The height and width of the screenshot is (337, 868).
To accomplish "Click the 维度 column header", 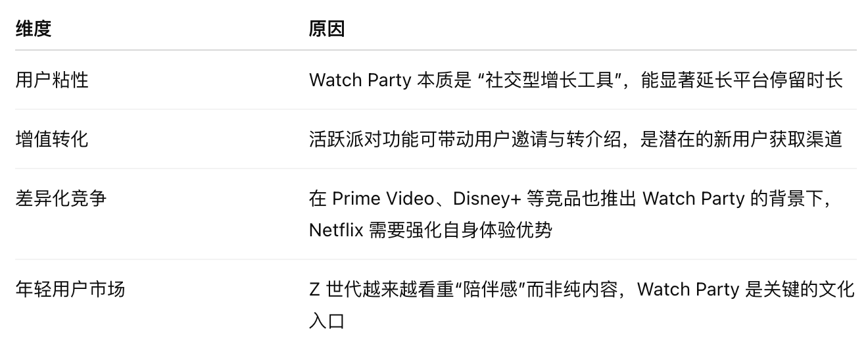I will [33, 29].
